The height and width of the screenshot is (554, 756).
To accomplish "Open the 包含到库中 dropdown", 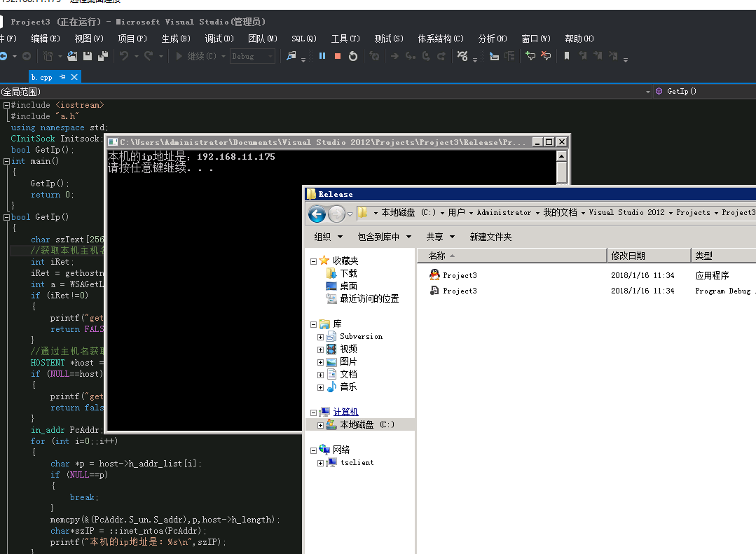I will (x=384, y=237).
